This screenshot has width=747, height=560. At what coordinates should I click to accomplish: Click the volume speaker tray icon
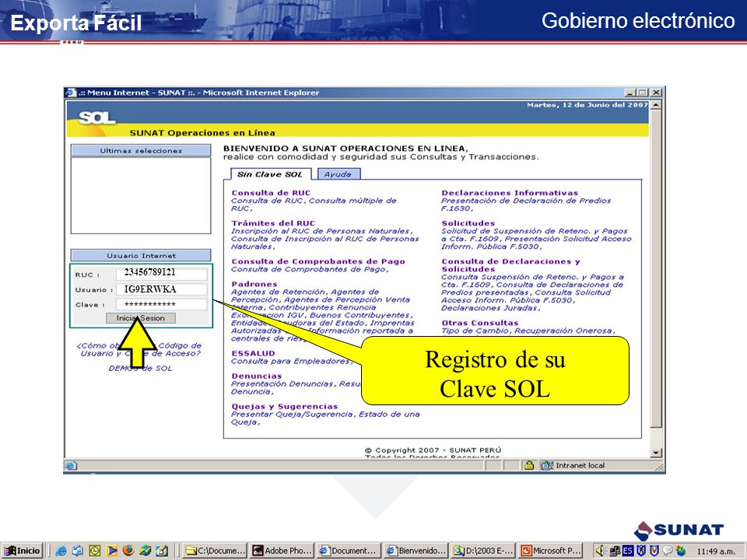coord(600,551)
